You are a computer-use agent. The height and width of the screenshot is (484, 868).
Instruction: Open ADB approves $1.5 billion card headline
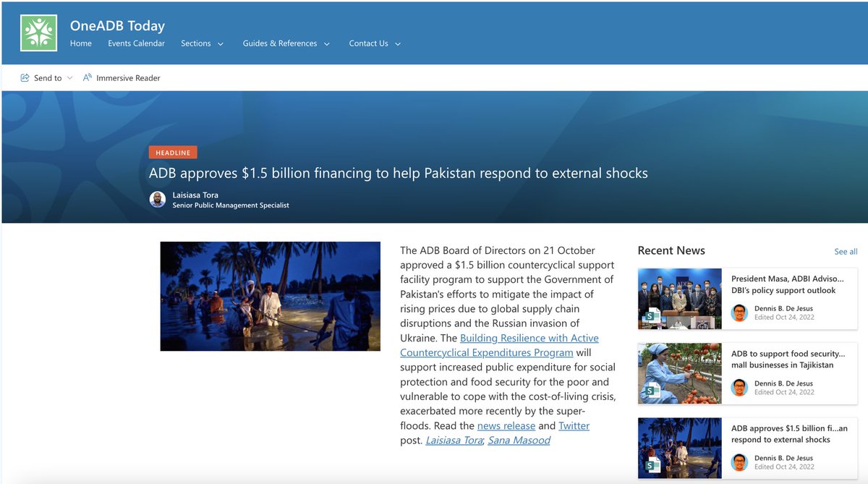pos(789,434)
